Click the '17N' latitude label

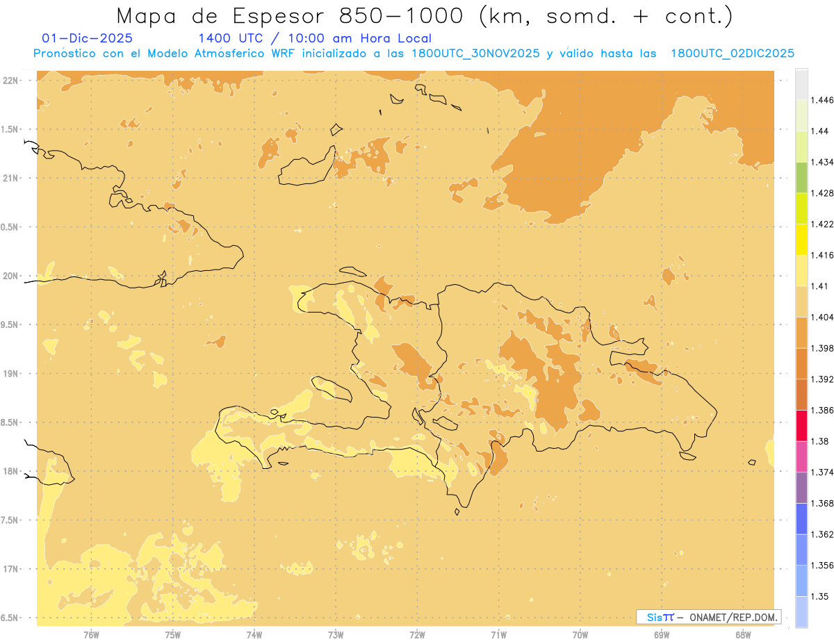(x=11, y=569)
